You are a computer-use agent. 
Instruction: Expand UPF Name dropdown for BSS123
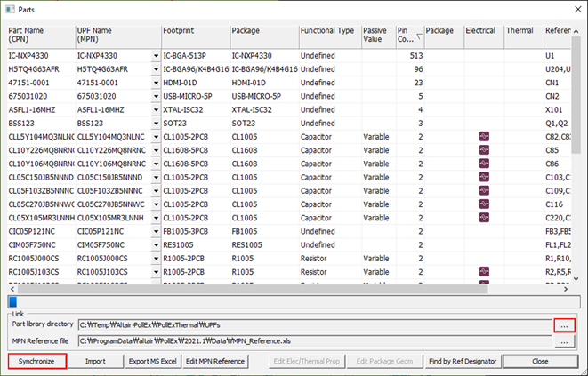click(156, 123)
